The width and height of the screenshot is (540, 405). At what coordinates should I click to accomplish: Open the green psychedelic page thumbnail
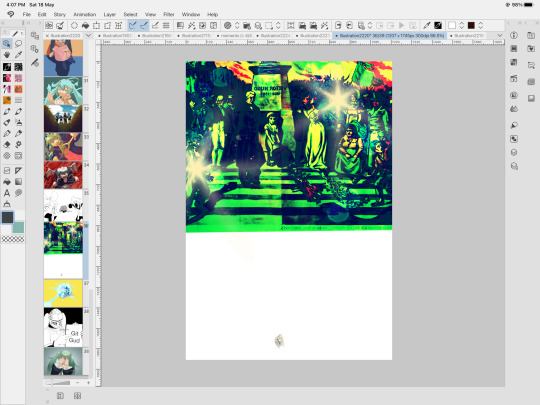pyautogui.click(x=63, y=250)
